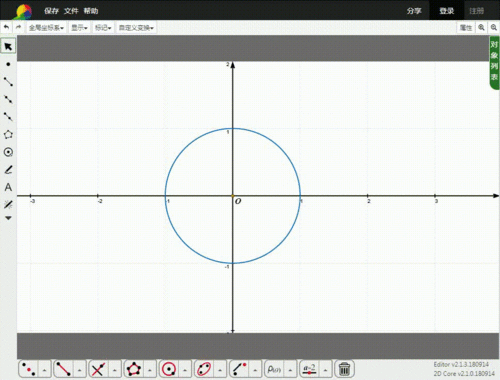500x380 pixels.
Task: Zoom out with the magnifier minus icon
Action: click(494, 27)
